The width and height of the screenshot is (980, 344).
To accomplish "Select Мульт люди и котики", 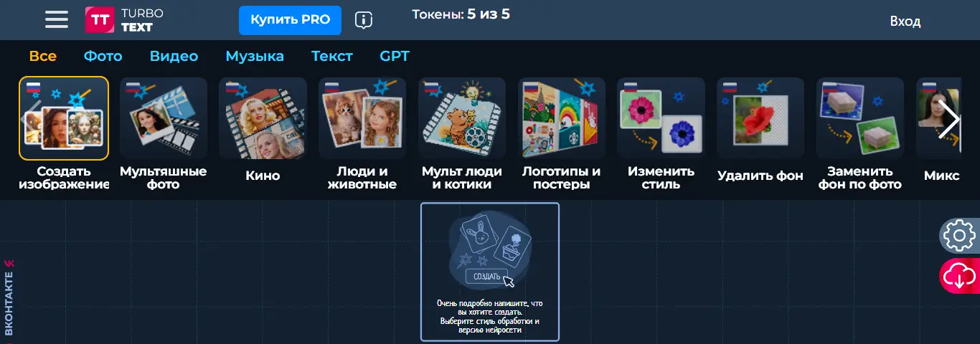I will click(462, 134).
